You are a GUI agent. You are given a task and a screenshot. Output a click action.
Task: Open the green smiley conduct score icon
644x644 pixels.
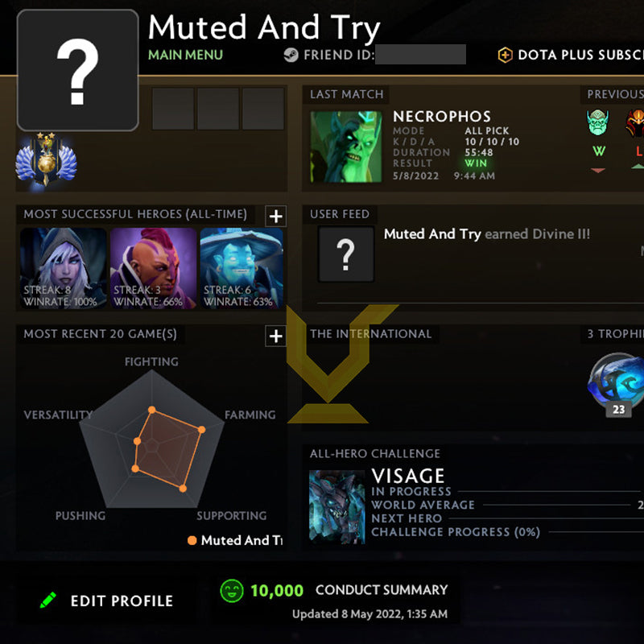[x=232, y=591]
